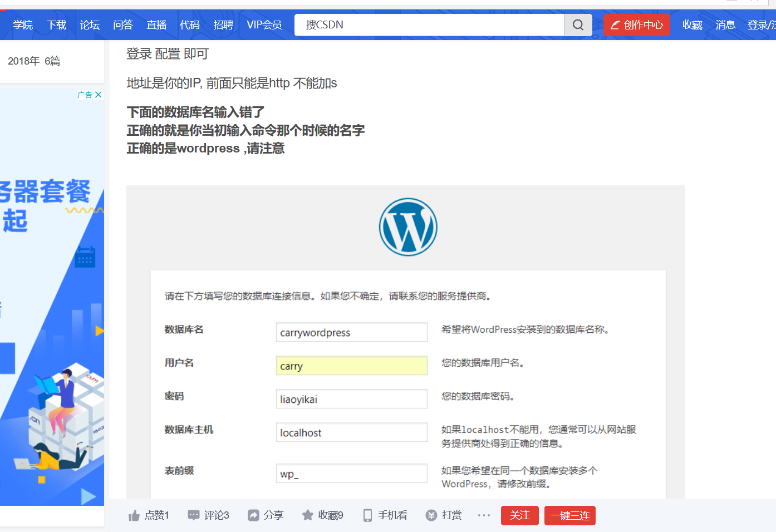Open 论坛 in the top navigation
The image size is (776, 532).
coord(90,25)
